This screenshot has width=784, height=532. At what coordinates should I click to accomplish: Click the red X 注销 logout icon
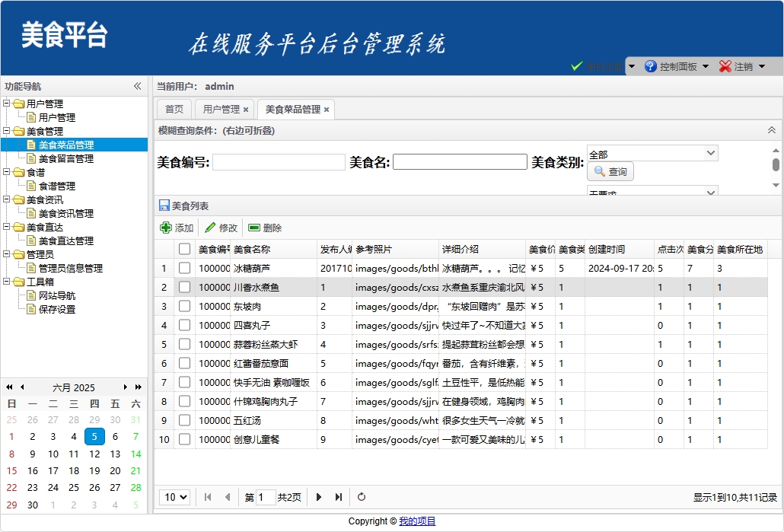[x=725, y=66]
